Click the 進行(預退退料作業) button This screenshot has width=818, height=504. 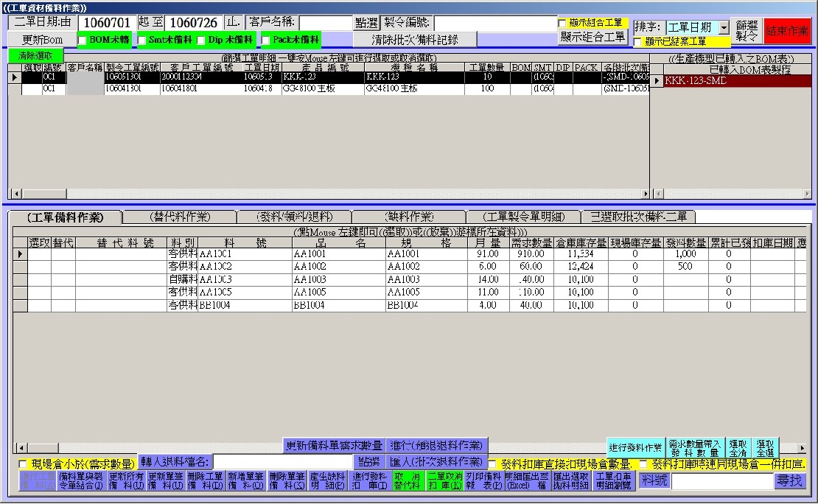tap(437, 446)
